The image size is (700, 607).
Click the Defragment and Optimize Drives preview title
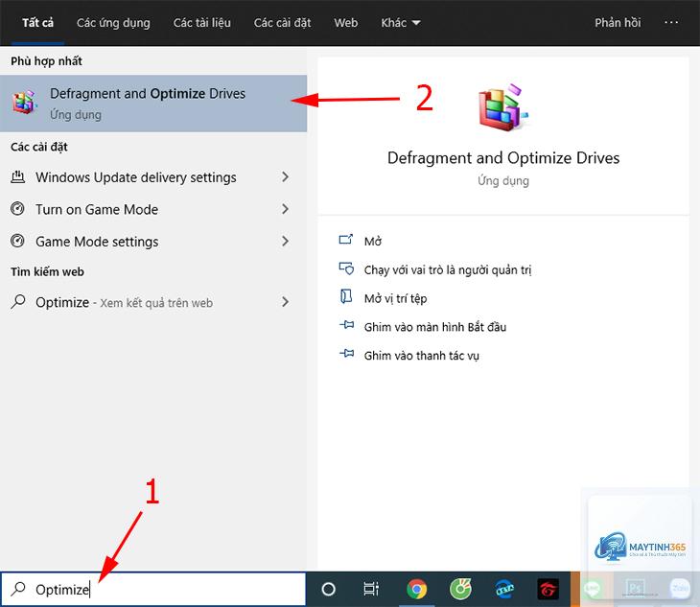coord(503,158)
